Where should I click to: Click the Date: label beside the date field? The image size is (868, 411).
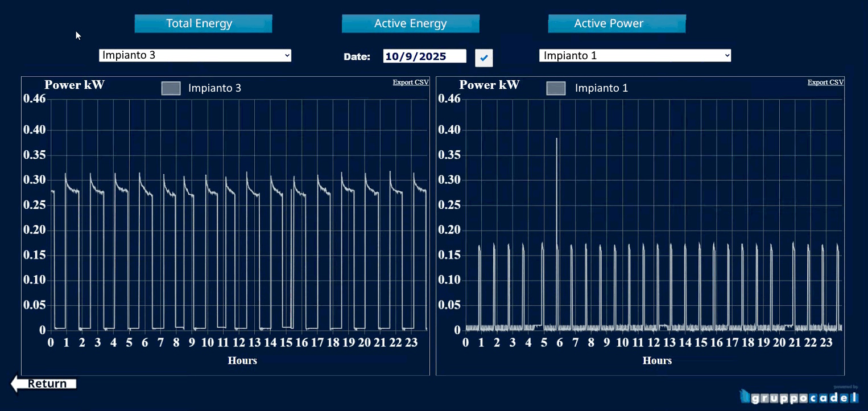(x=357, y=57)
